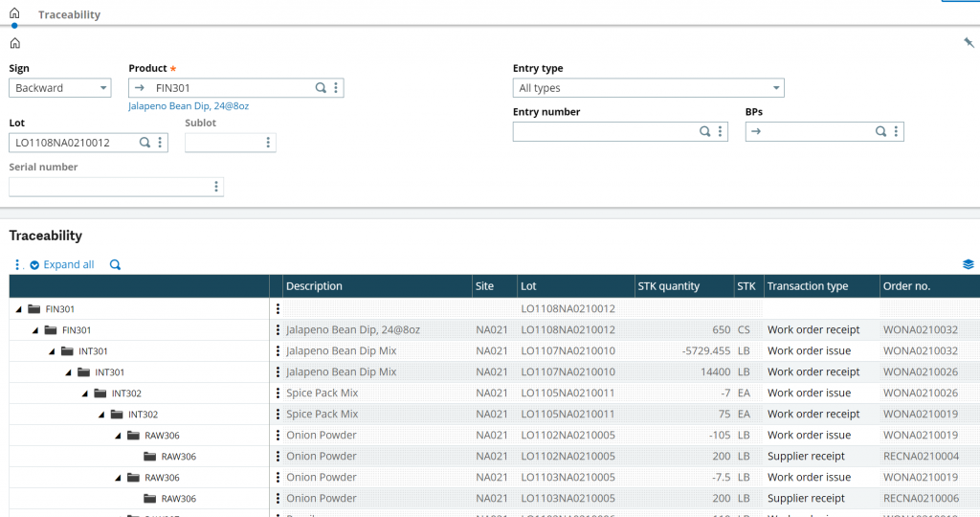980x517 pixels.
Task: Click the layers icon above Order no. column
Action: pos(969,265)
